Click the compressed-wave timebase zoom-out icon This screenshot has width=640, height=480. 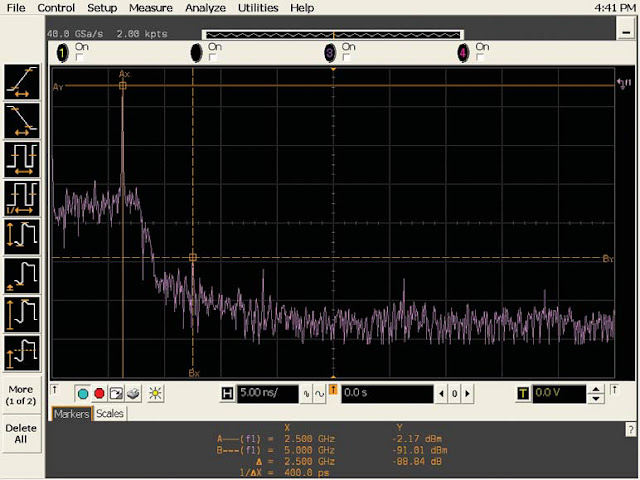[307, 394]
